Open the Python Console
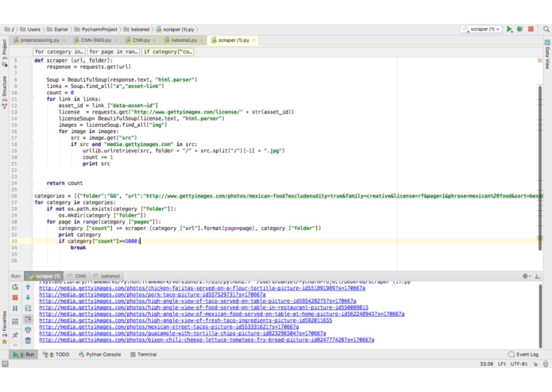552x392 pixels. (x=100, y=355)
